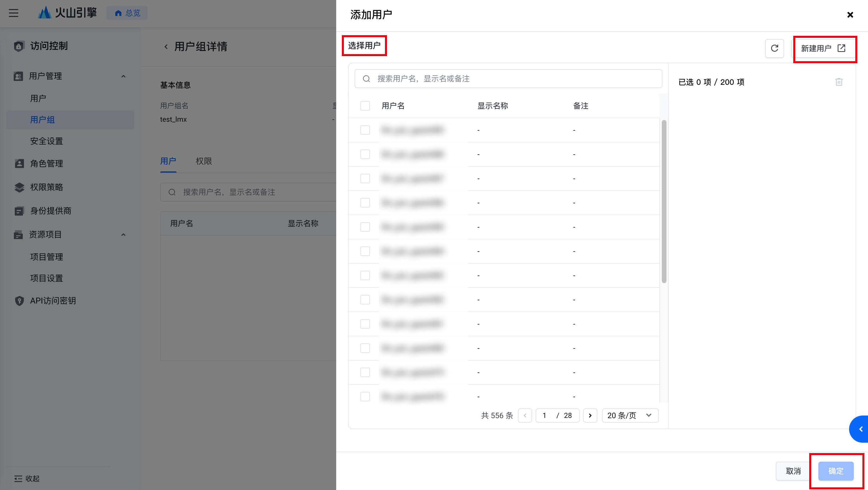Click the 访问控制 shield icon

point(19,46)
